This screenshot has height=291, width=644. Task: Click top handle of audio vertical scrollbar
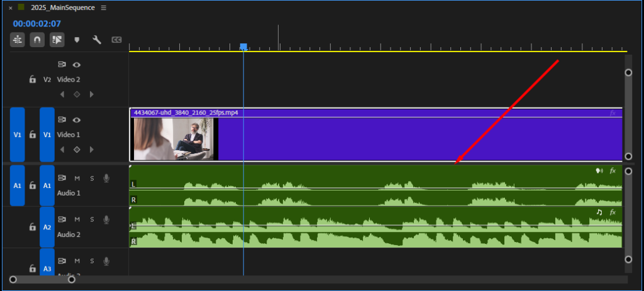pyautogui.click(x=628, y=171)
